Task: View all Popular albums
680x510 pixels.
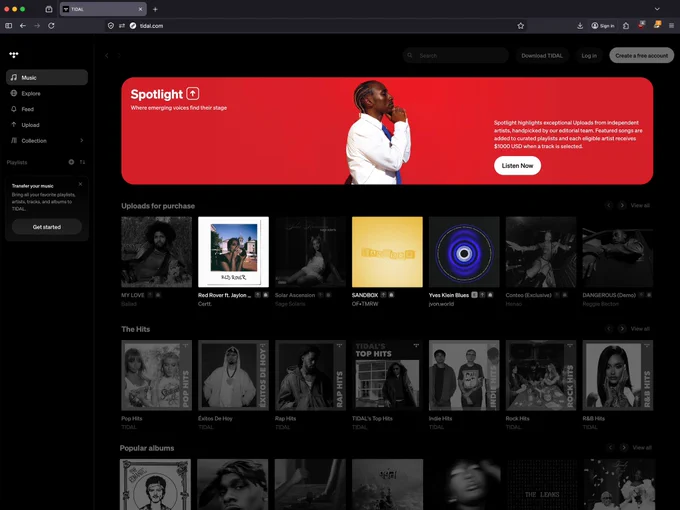Action: coord(642,447)
